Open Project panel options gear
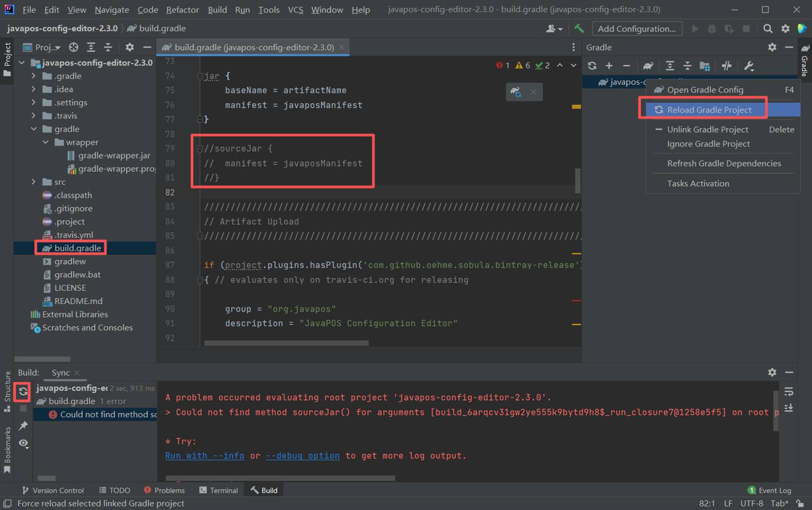Viewport: 812px width, 510px height. pyautogui.click(x=130, y=47)
